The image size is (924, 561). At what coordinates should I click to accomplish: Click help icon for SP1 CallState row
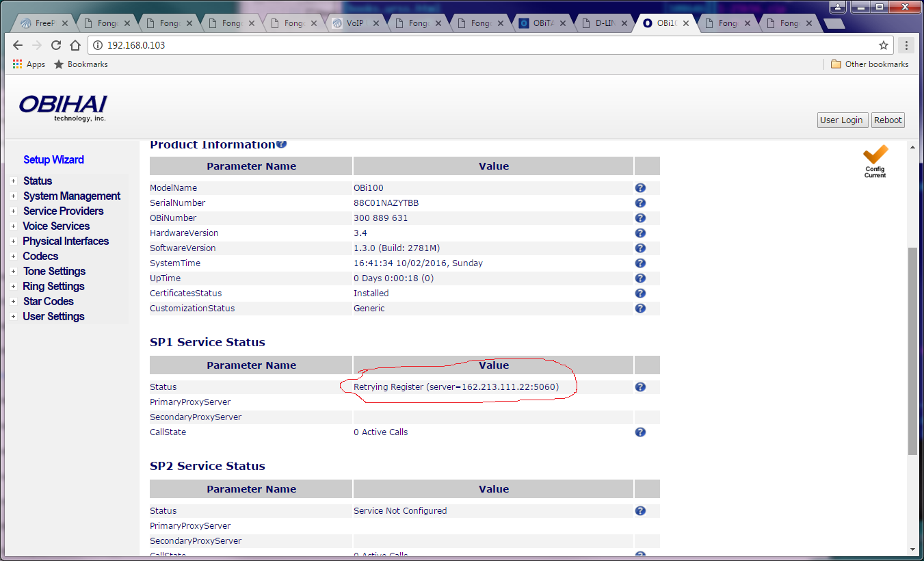[640, 432]
